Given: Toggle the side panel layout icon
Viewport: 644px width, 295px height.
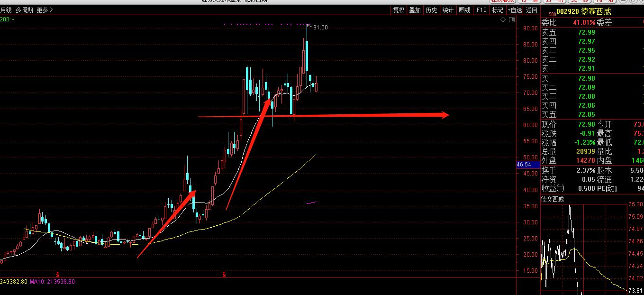Looking at the screenshot, I should (x=512, y=20).
